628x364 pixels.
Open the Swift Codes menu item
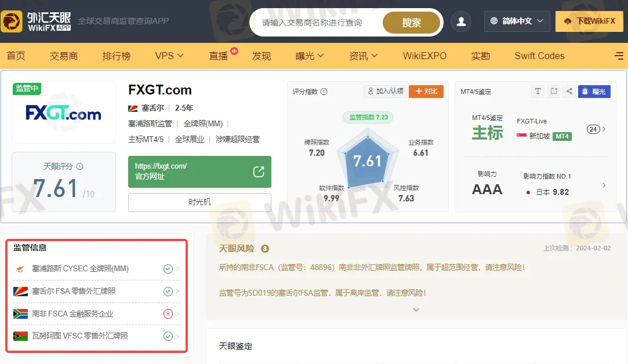tap(539, 56)
